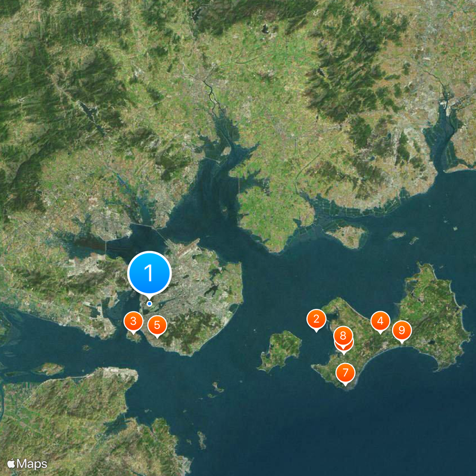Open orange map pin number 9
Image resolution: width=476 pixels, height=476 pixels.
click(402, 331)
